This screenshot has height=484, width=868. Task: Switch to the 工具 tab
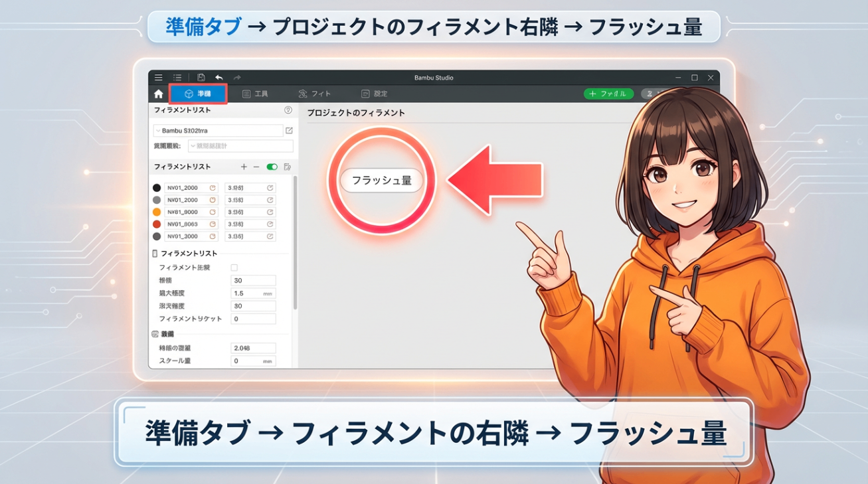(x=255, y=94)
